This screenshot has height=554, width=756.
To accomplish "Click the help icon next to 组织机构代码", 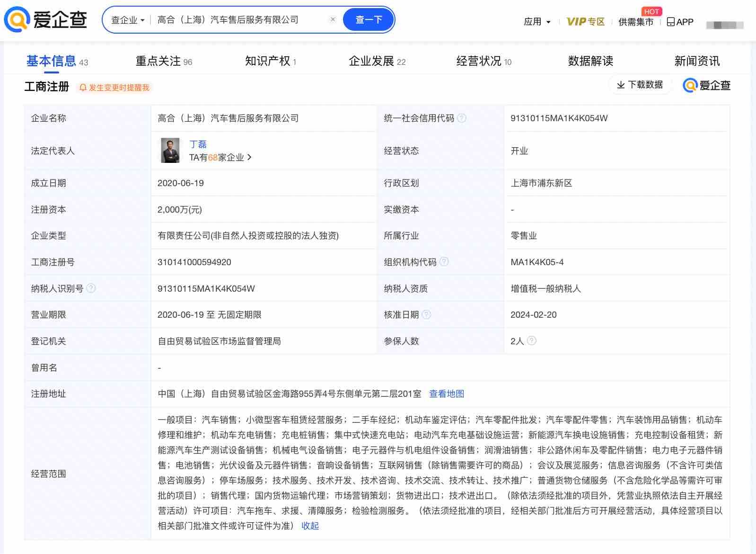I will 444,262.
